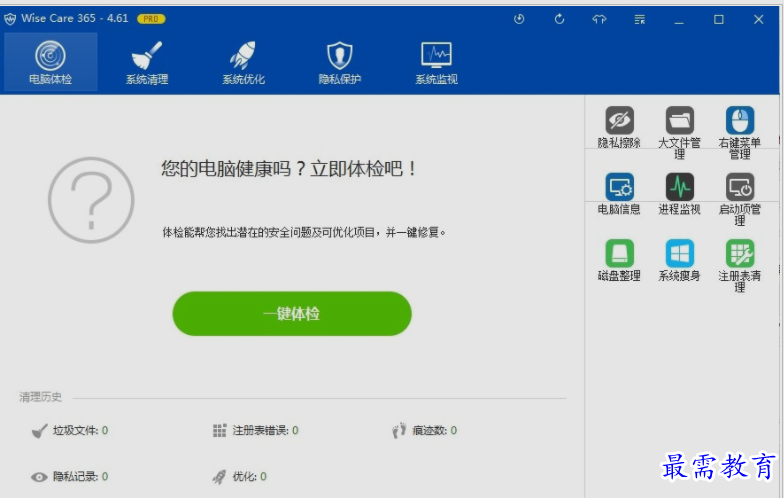Start scan with 一键体检 button

292,314
